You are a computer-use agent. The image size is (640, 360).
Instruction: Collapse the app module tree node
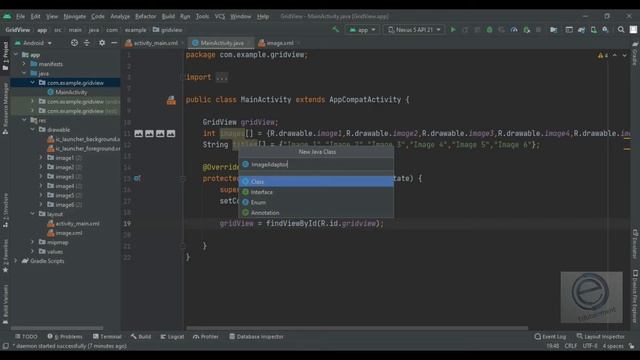16,55
